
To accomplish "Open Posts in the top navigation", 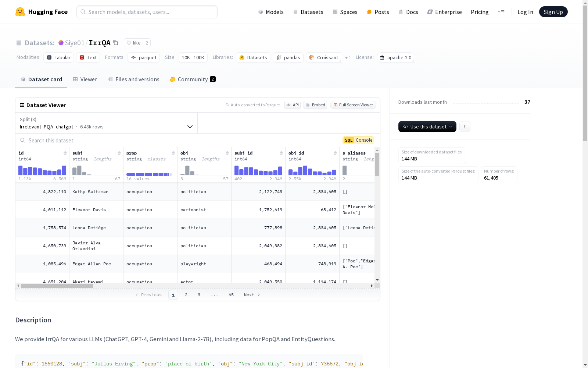I will click(x=378, y=12).
